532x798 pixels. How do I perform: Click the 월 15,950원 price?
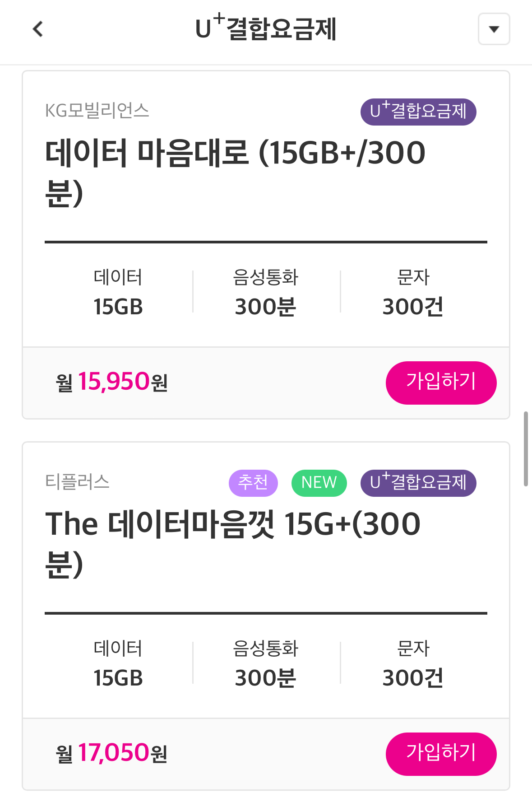coord(111,382)
